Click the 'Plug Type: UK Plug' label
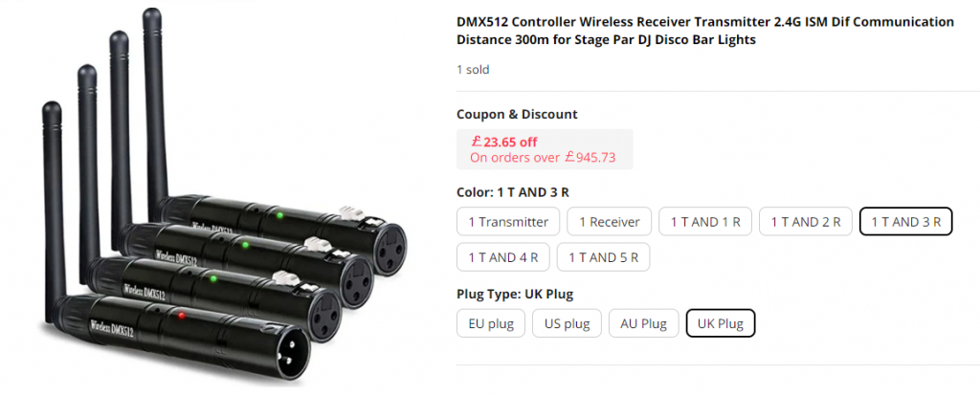The height and width of the screenshot is (396, 980). (x=514, y=294)
